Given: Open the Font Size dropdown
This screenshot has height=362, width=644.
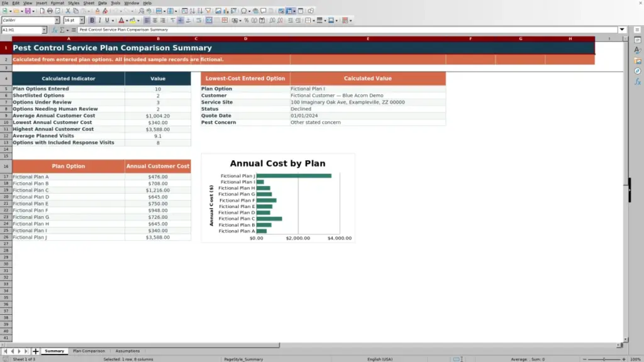Looking at the screenshot, I should point(82,21).
